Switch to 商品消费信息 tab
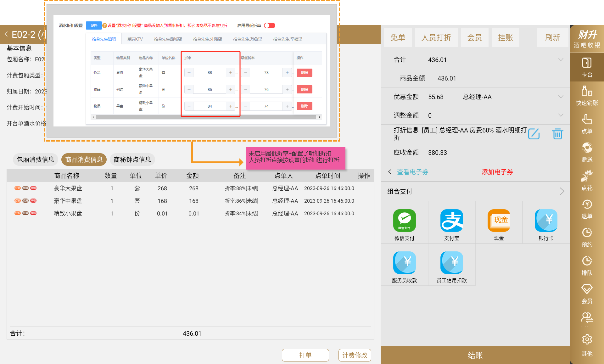 click(x=84, y=160)
